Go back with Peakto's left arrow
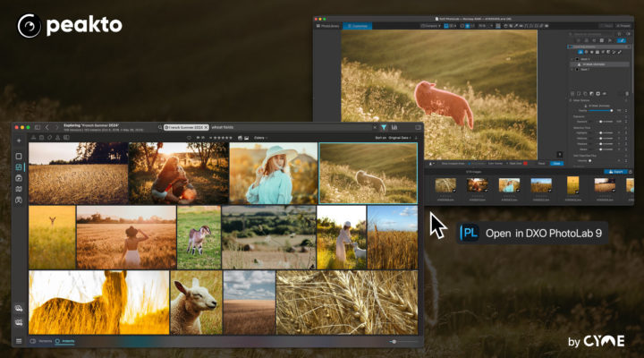This screenshot has height=358, width=644. pyautogui.click(x=47, y=127)
